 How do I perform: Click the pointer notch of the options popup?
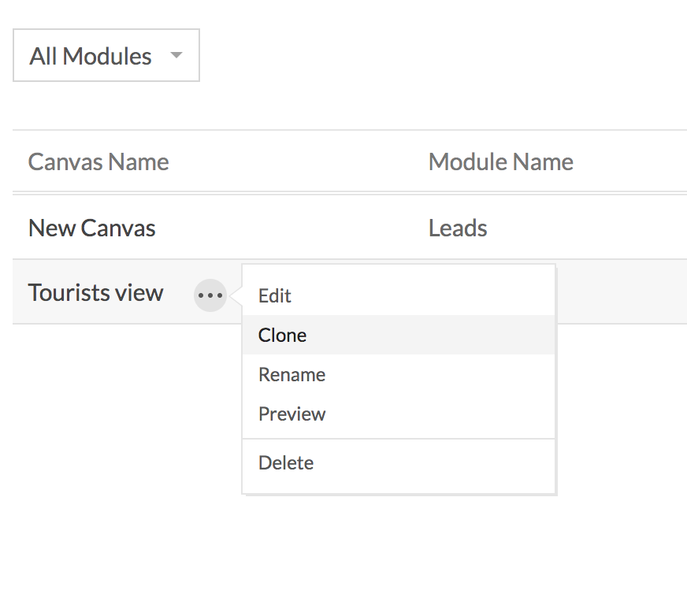[237, 296]
